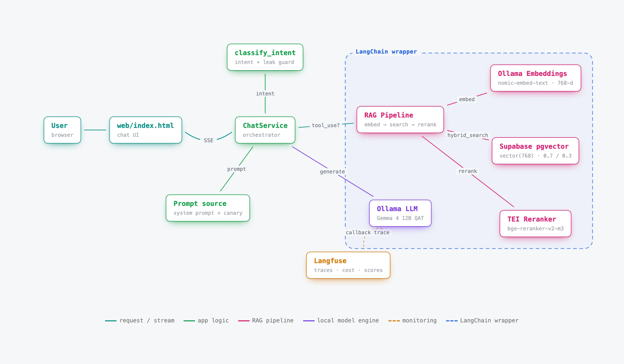
Task: Select the Prompt source node
Action: click(208, 208)
